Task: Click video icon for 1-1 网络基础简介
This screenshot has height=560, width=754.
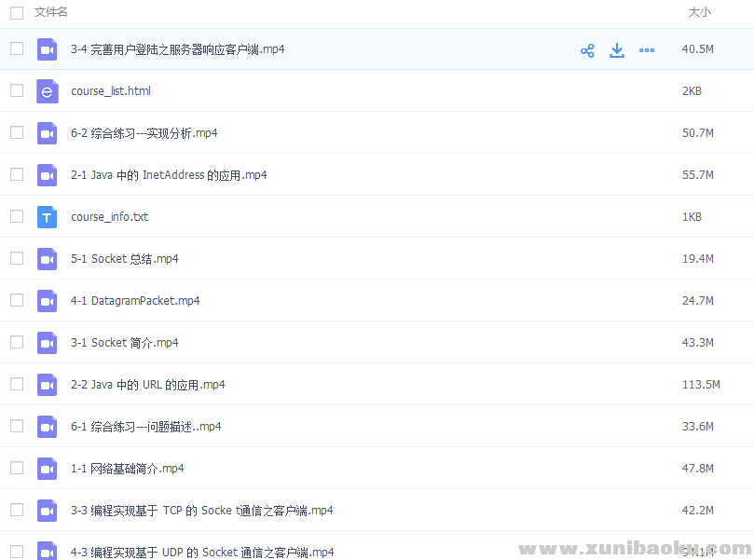Action: tap(47, 469)
